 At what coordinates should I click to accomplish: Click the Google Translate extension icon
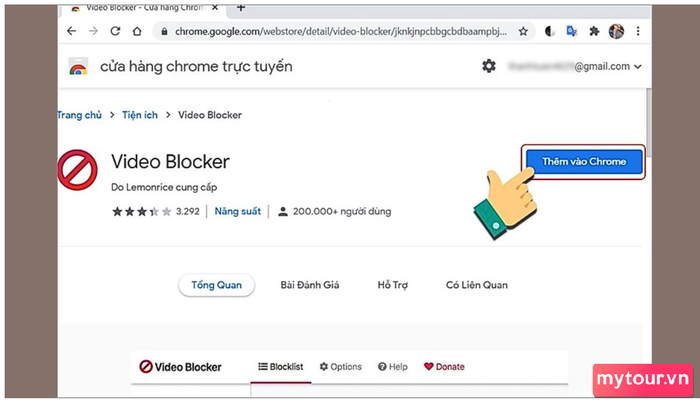pos(571,31)
